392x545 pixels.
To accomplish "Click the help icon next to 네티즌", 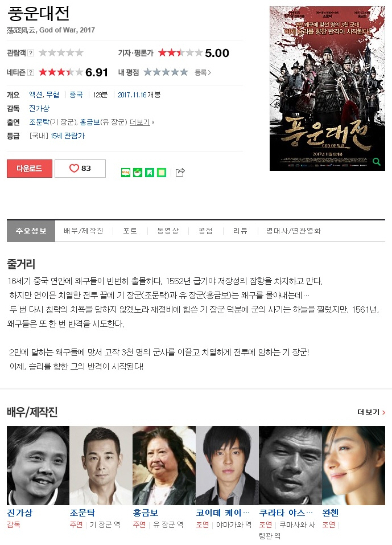I will (31, 72).
